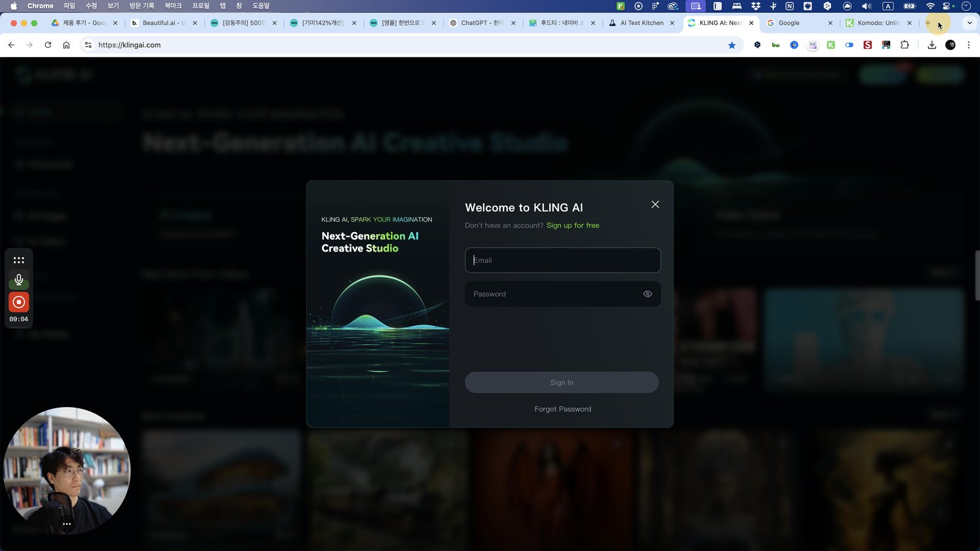Open the 도움말 menu

(261, 6)
